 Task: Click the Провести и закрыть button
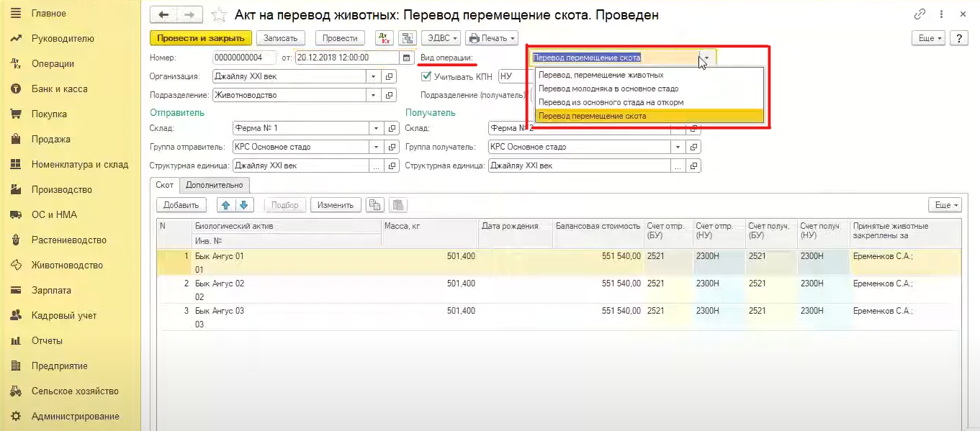click(x=201, y=38)
